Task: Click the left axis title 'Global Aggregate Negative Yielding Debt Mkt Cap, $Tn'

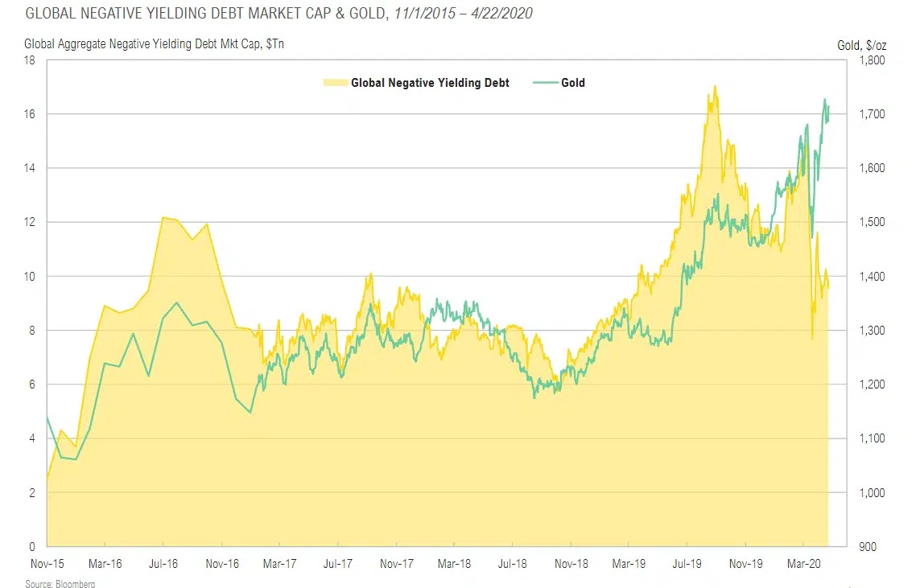Action: point(154,44)
